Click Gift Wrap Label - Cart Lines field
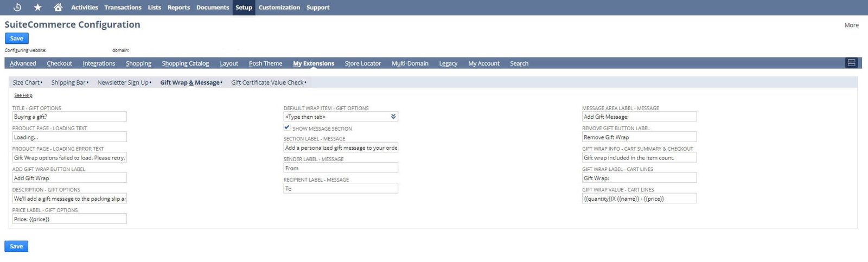Viewport: 868px width, 262px height. (639, 178)
